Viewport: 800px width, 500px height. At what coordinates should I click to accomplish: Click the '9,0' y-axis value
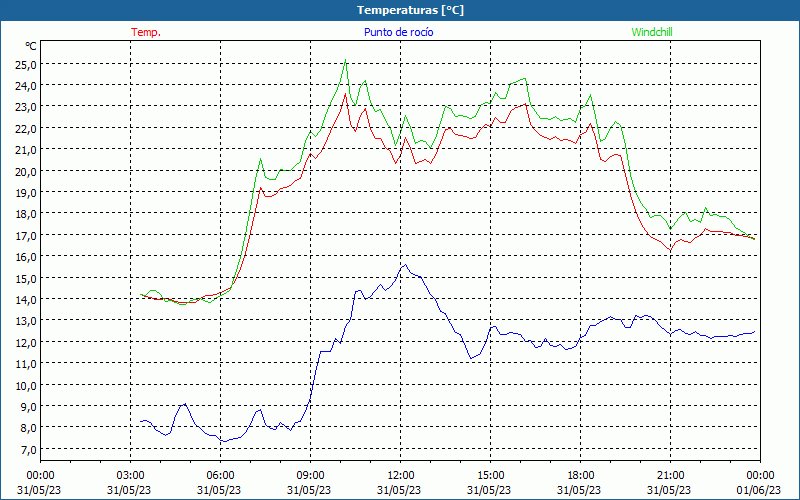click(29, 407)
